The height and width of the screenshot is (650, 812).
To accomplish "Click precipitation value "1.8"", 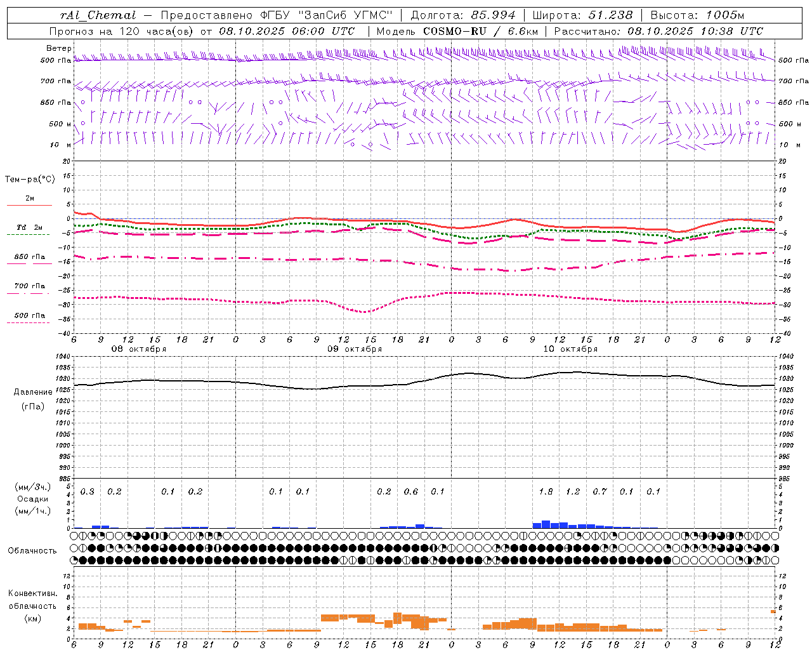I will [x=546, y=491].
